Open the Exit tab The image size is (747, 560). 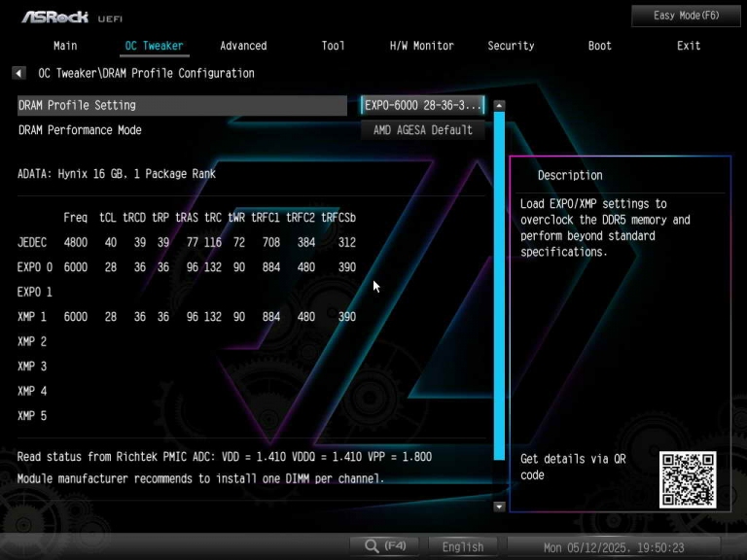(689, 46)
